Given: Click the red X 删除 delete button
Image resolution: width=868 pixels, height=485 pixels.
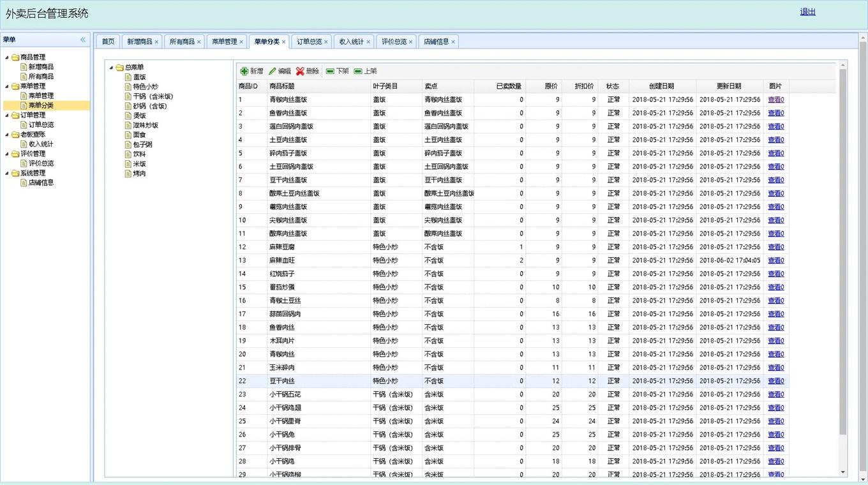Looking at the screenshot, I should (308, 71).
